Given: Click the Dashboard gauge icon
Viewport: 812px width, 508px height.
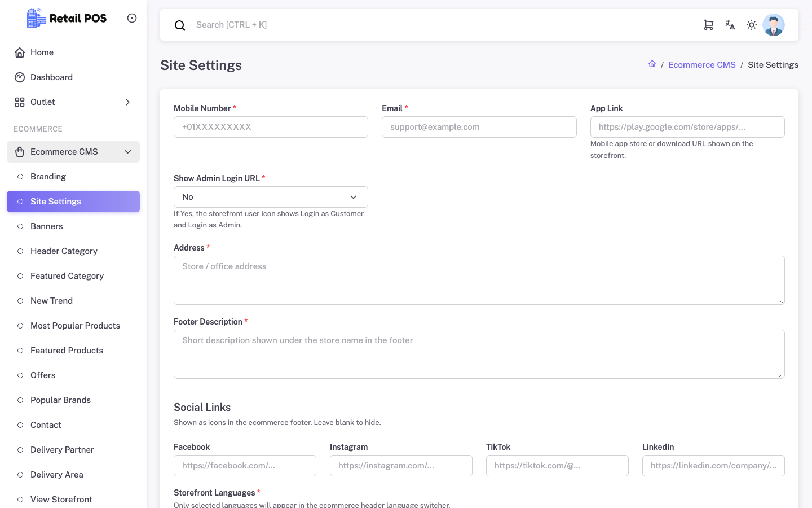Looking at the screenshot, I should coord(20,77).
